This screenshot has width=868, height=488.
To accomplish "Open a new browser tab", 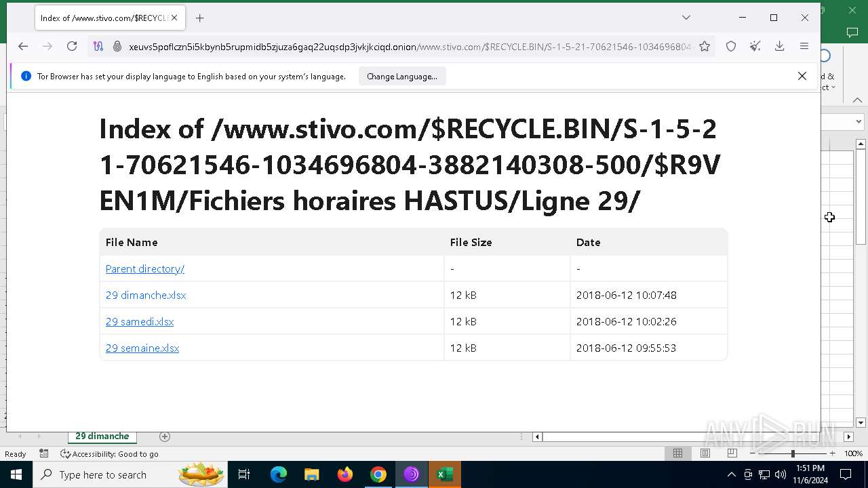I will pyautogui.click(x=199, y=18).
